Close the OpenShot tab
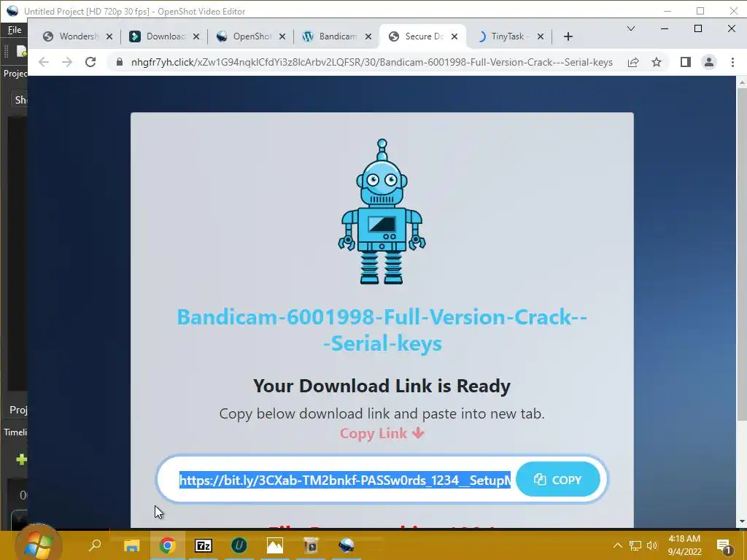This screenshot has width=747, height=560. click(x=282, y=36)
